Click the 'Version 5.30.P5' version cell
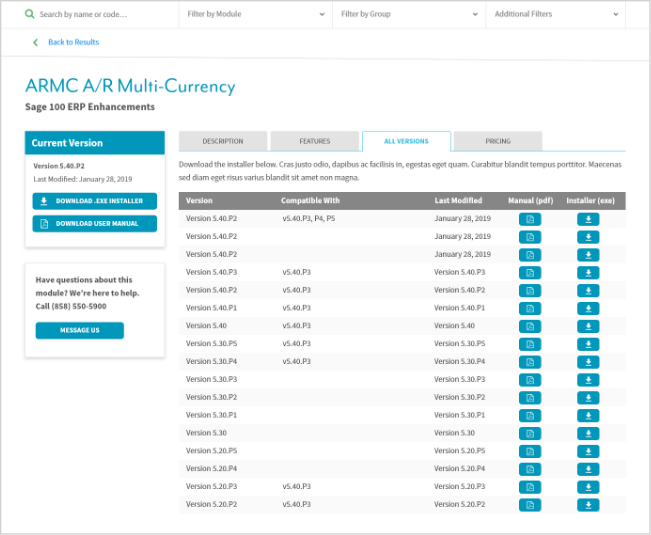This screenshot has height=535, width=651. [211, 343]
